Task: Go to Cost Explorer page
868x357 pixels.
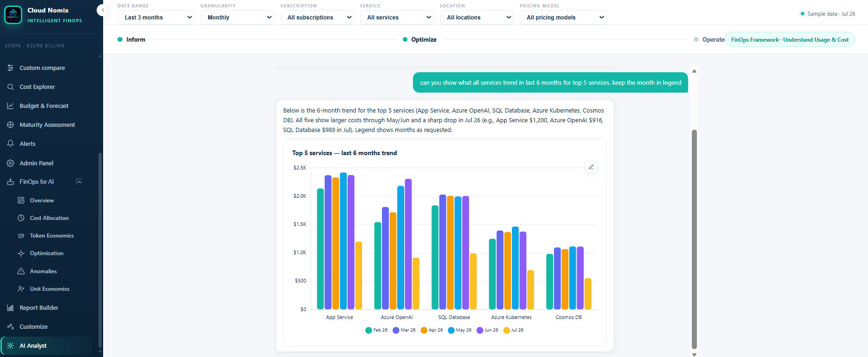Action: tap(37, 87)
